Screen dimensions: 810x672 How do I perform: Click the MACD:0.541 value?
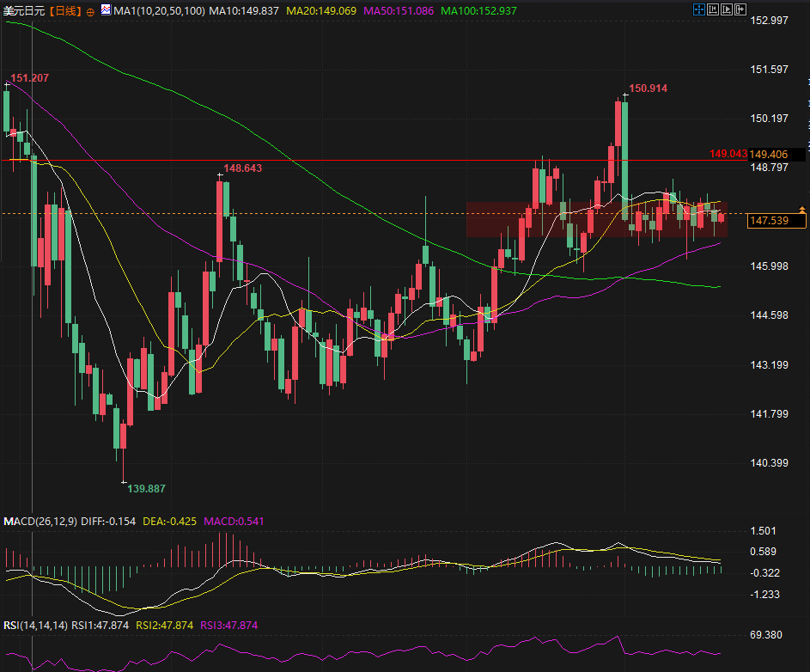234,521
